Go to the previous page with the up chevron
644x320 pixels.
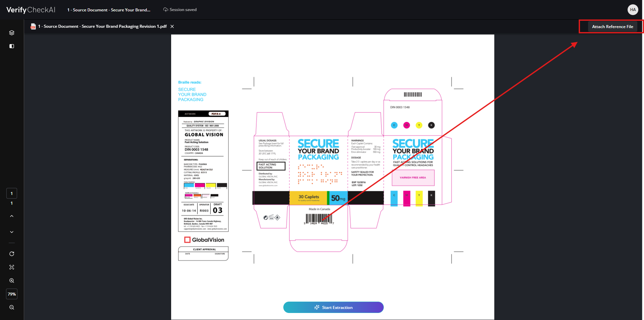(x=12, y=216)
